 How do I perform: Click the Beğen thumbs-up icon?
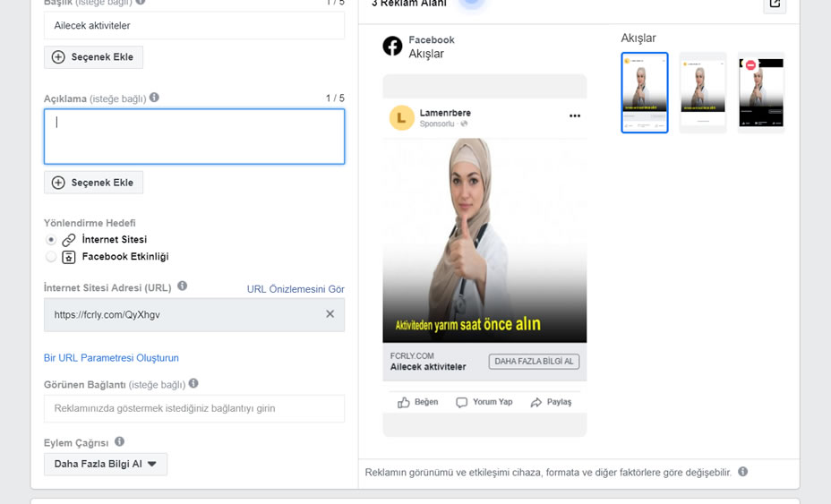(x=404, y=402)
